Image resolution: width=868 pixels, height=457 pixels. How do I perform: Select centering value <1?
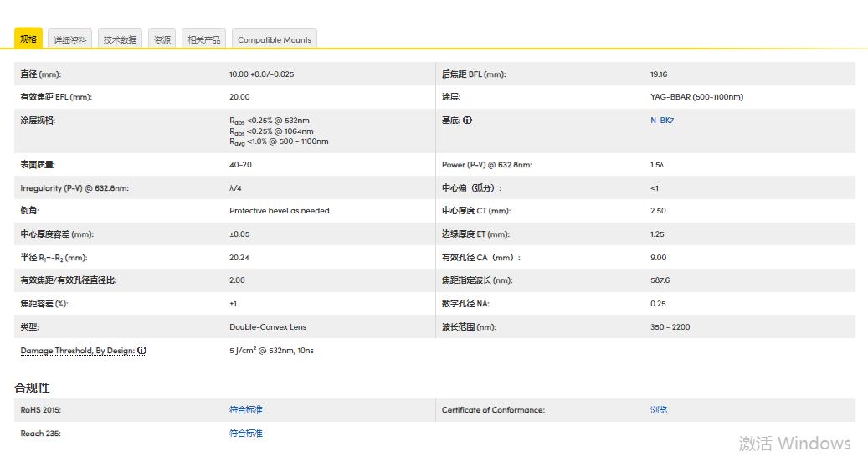[655, 188]
